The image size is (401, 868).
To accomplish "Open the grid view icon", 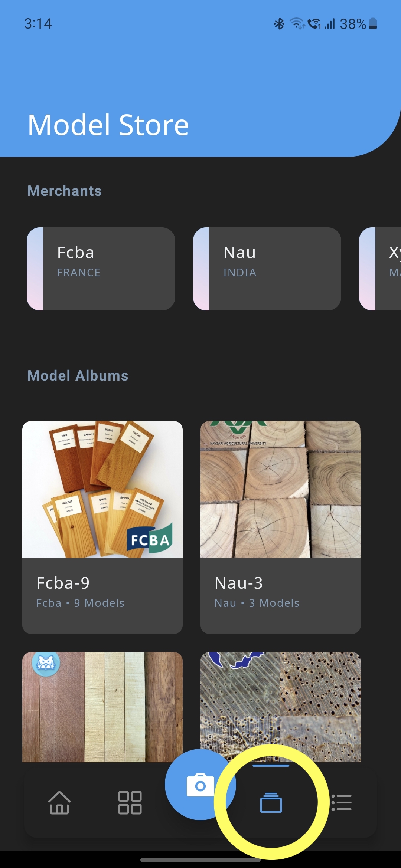I will (x=130, y=803).
